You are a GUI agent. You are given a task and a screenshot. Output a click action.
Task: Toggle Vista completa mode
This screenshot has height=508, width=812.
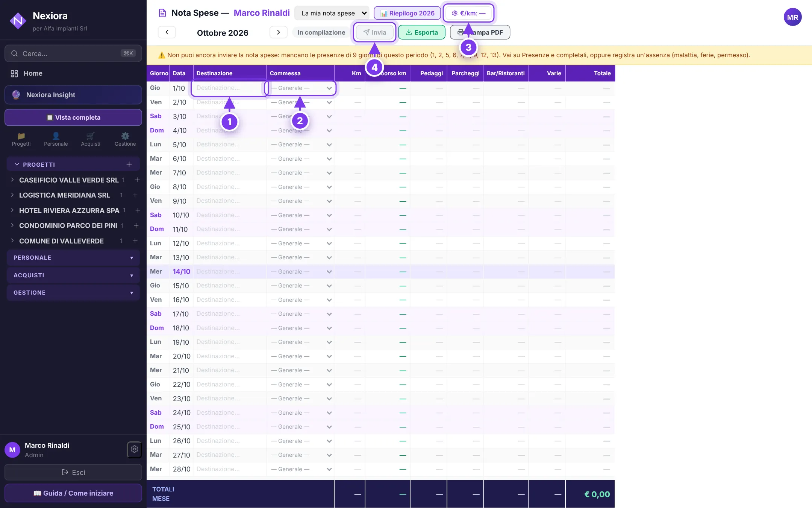73,117
